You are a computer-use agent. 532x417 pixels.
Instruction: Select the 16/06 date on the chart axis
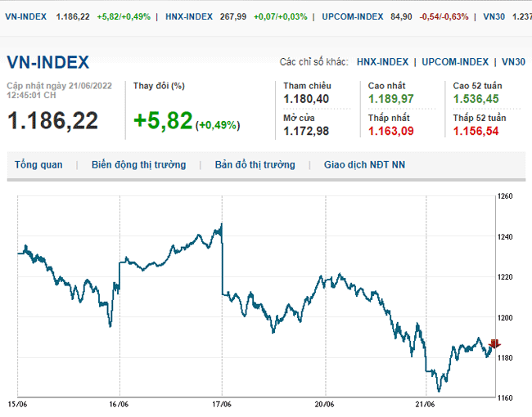pos(119,404)
